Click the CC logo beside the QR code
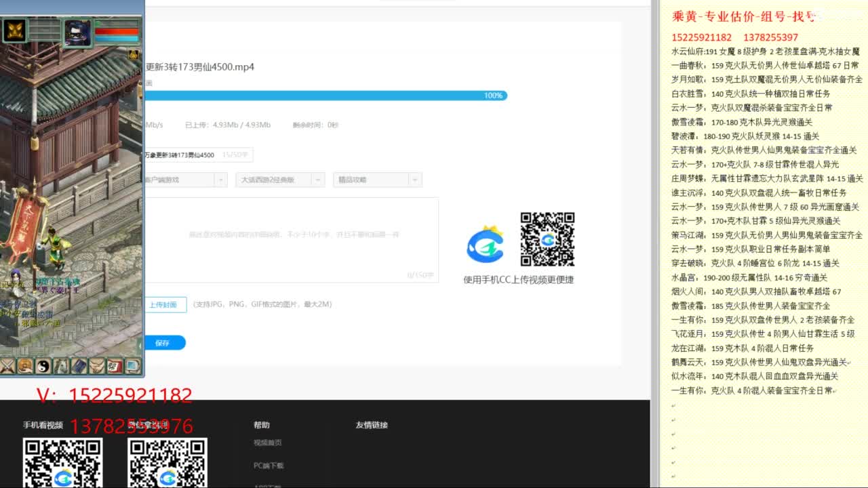868x488 pixels. [x=486, y=245]
